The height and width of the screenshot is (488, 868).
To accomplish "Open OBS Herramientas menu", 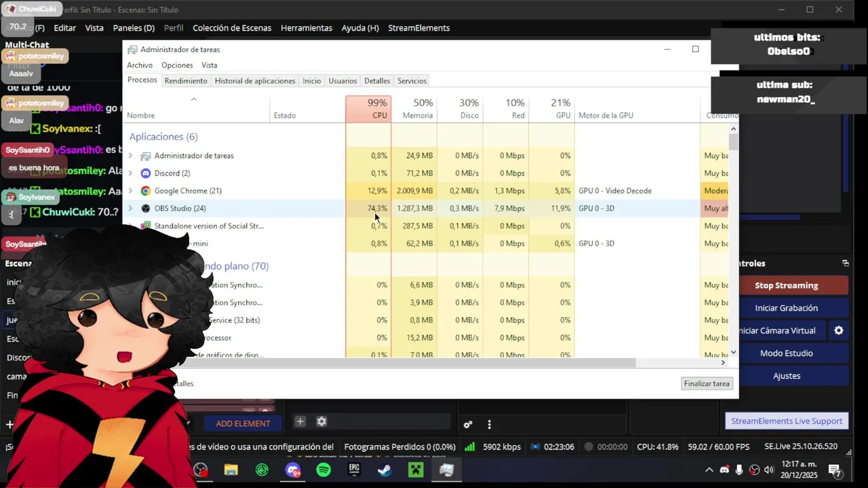I will click(307, 28).
